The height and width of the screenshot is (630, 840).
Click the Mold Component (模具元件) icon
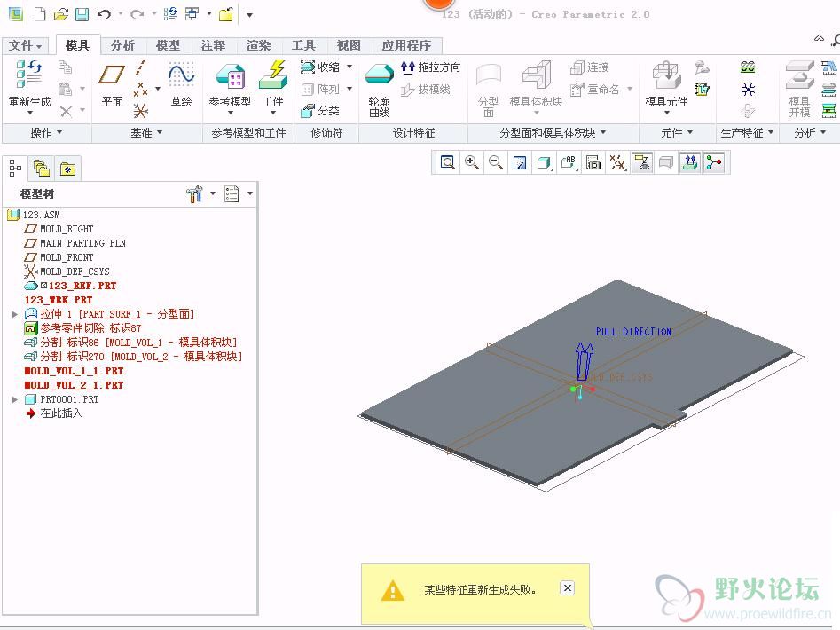coord(666,84)
